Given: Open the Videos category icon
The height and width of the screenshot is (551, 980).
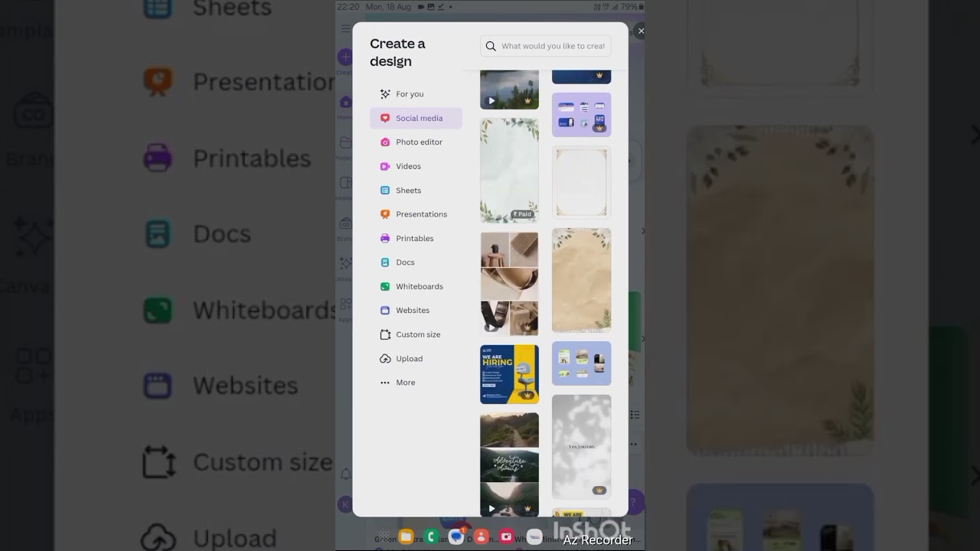Looking at the screenshot, I should tap(385, 166).
